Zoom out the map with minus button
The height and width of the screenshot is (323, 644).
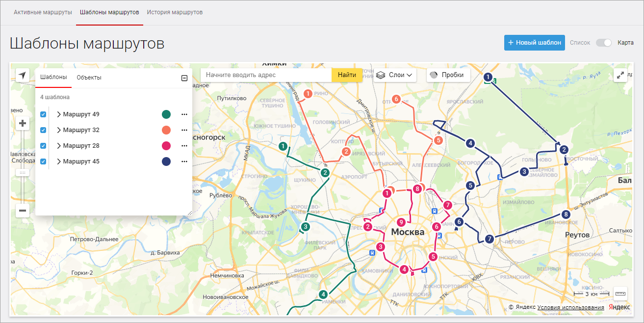(x=23, y=211)
